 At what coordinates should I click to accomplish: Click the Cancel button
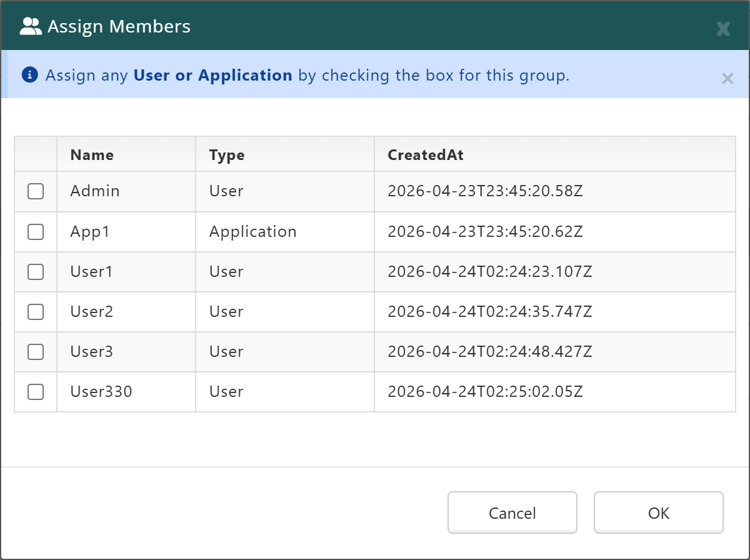tap(512, 512)
